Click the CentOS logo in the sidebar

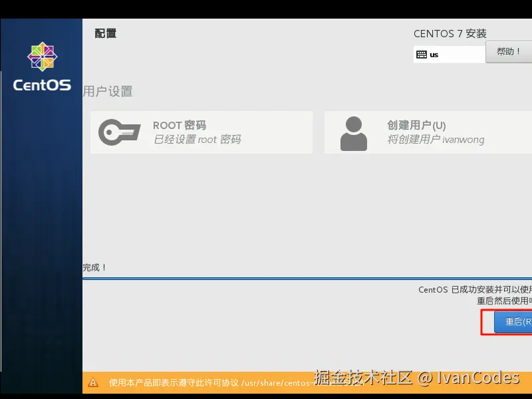click(x=41, y=61)
